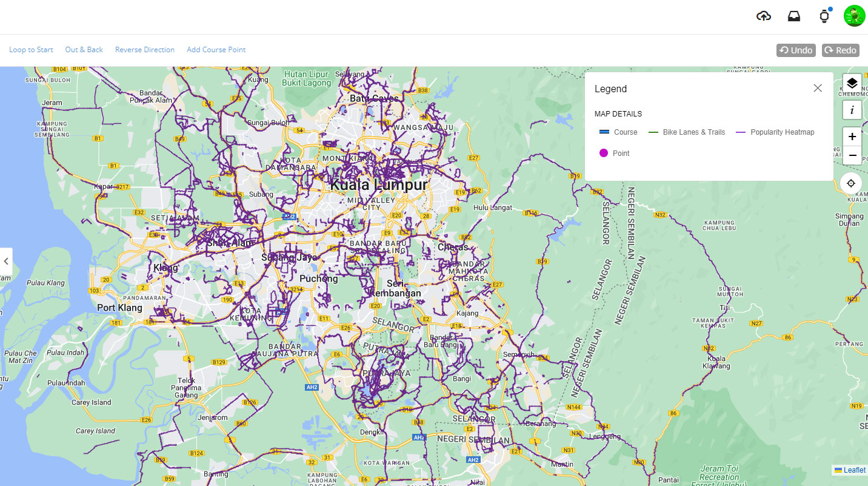Click the Kuala Lumpur label on map
868x486 pixels.
coord(379,184)
